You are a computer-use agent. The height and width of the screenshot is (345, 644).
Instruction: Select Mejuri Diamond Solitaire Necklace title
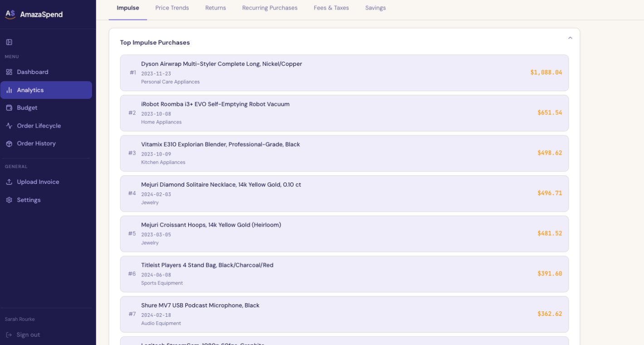click(221, 185)
